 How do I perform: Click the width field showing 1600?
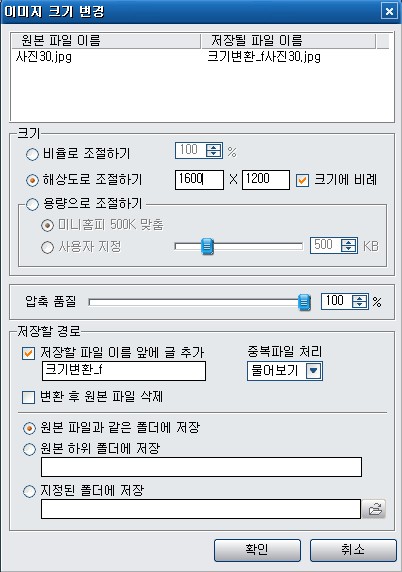tap(199, 179)
